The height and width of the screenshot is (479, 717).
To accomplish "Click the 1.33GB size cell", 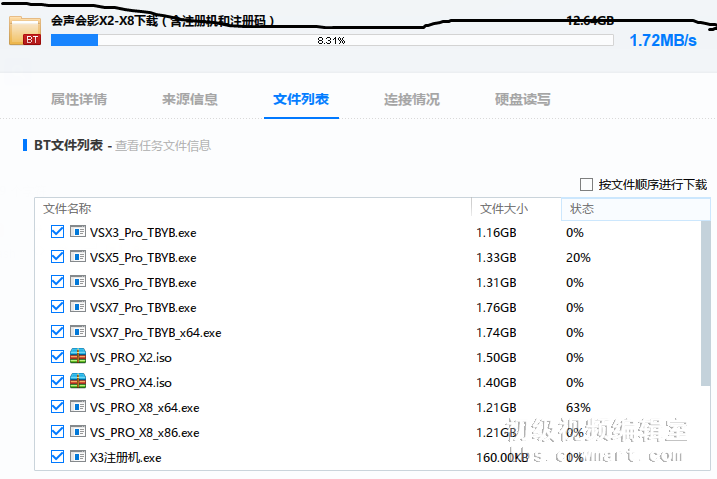I will pyautogui.click(x=496, y=258).
